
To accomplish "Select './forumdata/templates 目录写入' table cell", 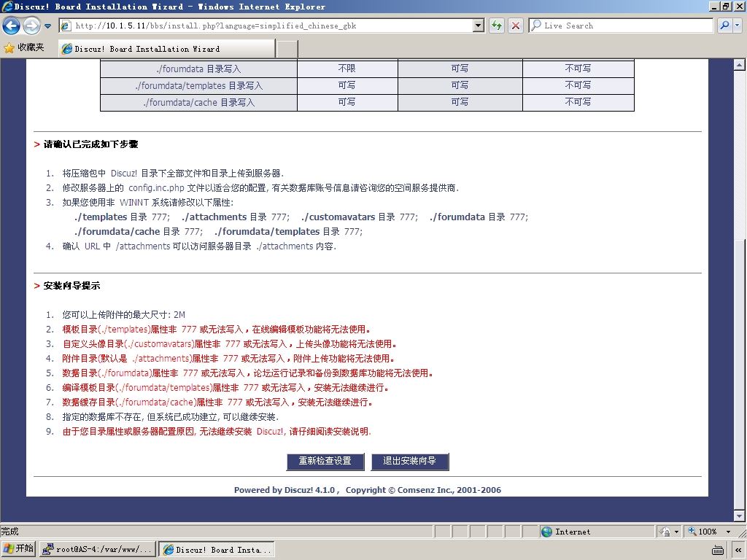I will [x=198, y=86].
